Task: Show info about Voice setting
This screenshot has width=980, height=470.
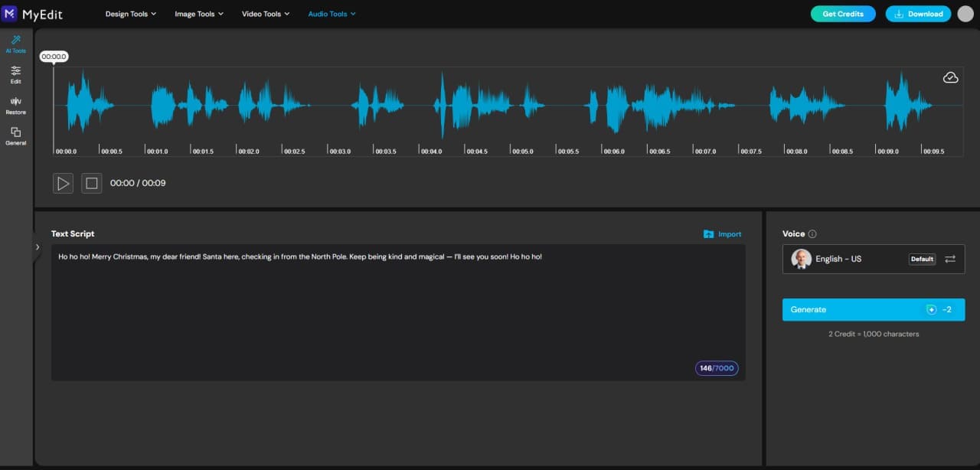Action: click(812, 234)
